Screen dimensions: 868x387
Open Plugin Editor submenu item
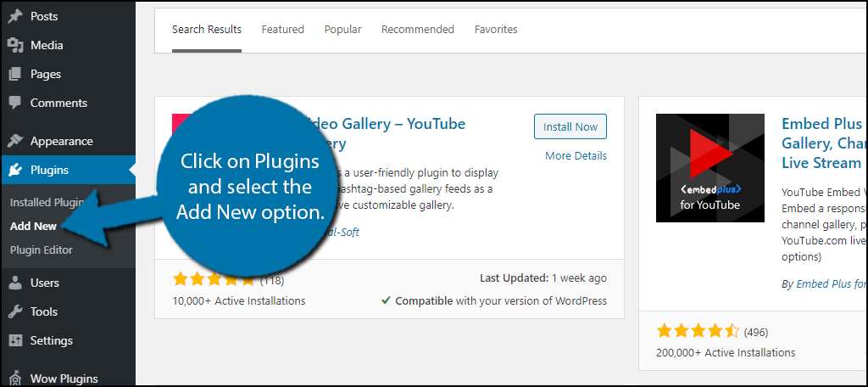[x=42, y=250]
